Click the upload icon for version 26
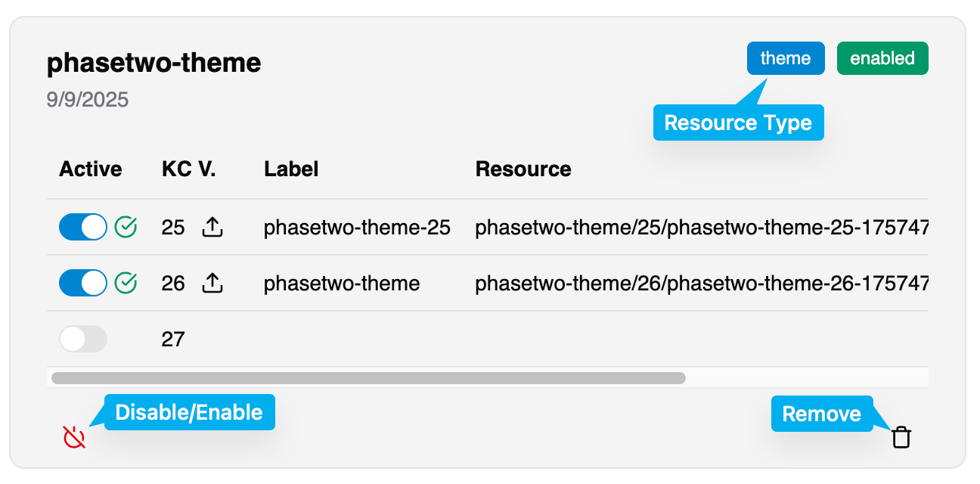The width and height of the screenshot is (980, 484). coord(212,283)
